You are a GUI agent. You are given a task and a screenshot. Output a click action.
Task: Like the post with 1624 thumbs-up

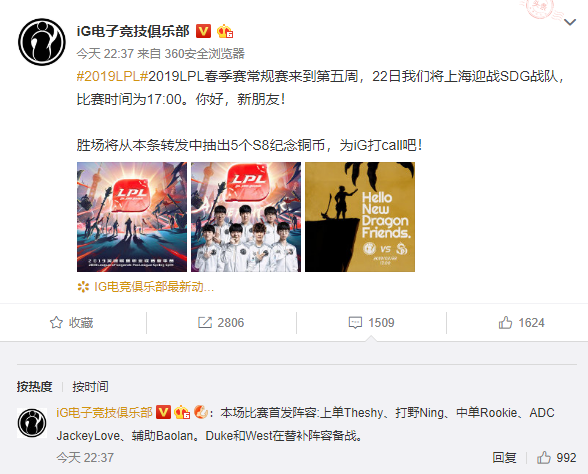pos(521,322)
